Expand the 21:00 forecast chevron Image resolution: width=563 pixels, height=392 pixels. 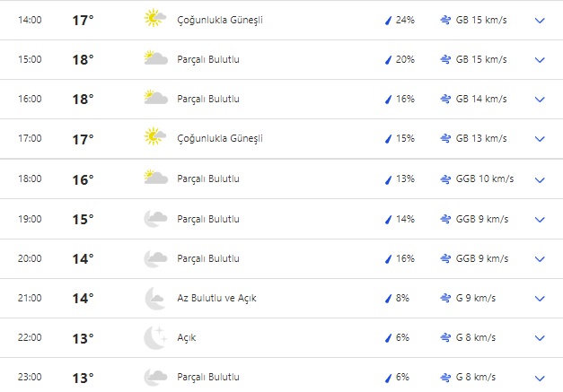click(x=540, y=299)
